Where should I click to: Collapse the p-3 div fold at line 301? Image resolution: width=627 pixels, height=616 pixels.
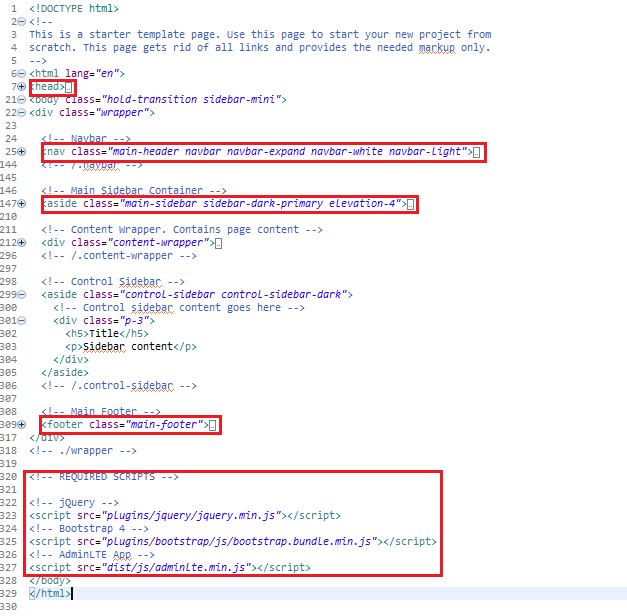pyautogui.click(x=22, y=320)
